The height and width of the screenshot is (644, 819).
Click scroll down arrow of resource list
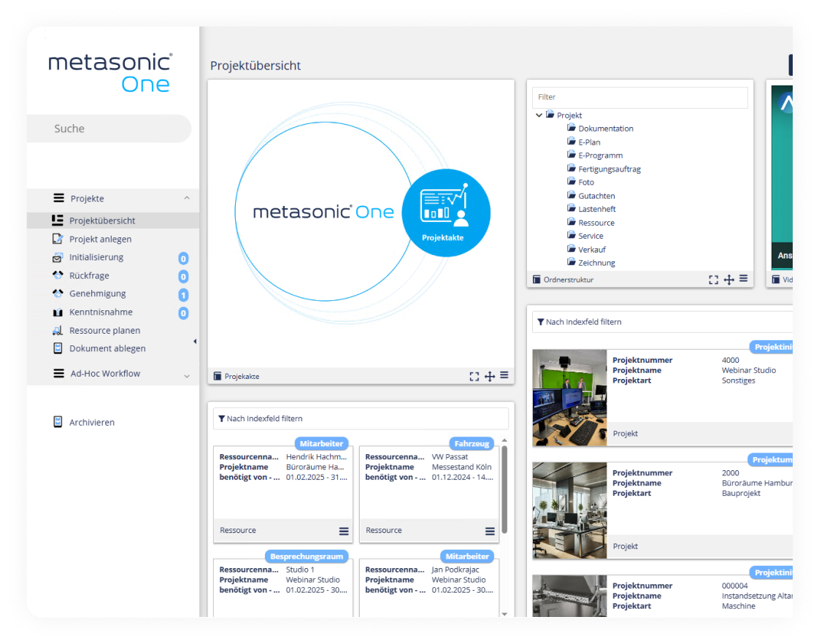click(x=504, y=614)
